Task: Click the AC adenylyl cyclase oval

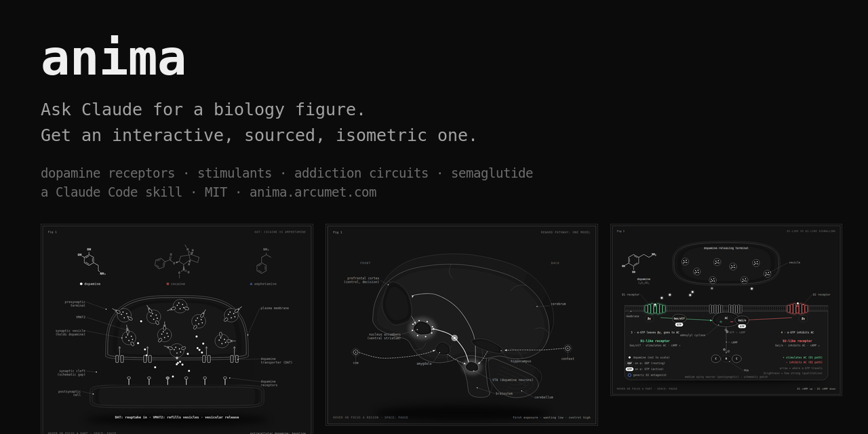Action: [x=726, y=319]
